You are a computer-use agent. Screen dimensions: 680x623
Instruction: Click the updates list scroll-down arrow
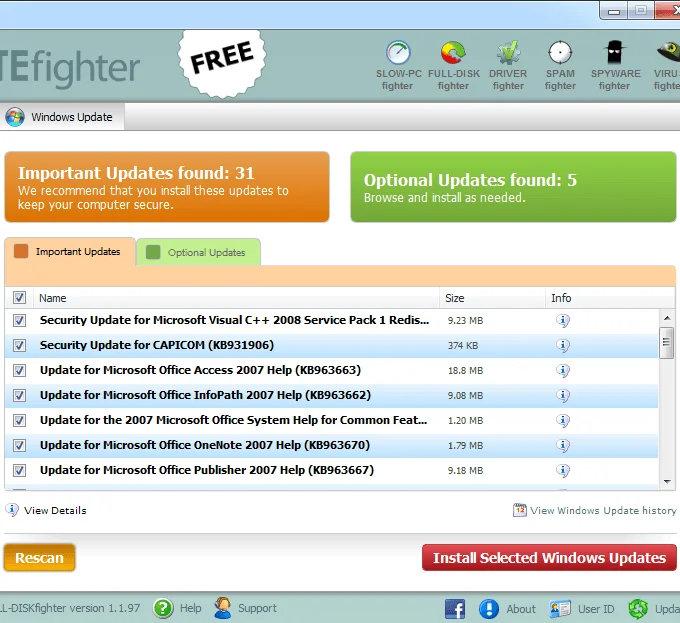pos(667,481)
